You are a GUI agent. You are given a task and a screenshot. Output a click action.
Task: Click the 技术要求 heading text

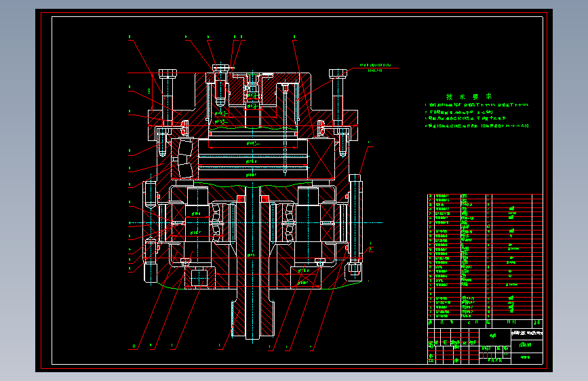point(468,97)
